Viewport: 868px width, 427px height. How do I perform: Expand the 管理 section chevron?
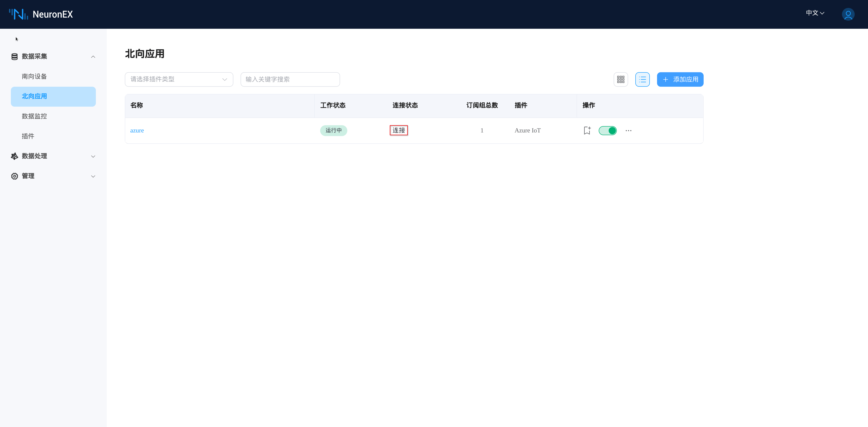coord(93,176)
